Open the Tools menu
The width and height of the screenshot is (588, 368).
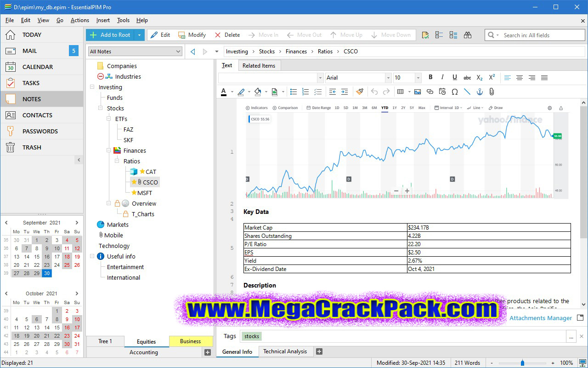coord(123,20)
